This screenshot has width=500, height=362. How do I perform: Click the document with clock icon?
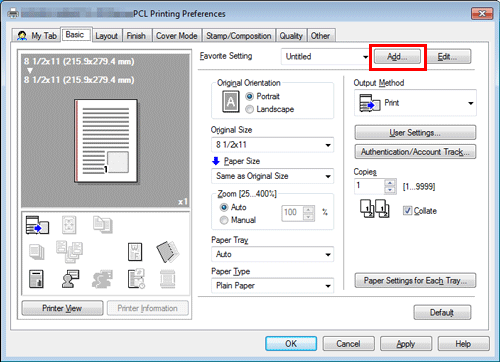pos(136,279)
